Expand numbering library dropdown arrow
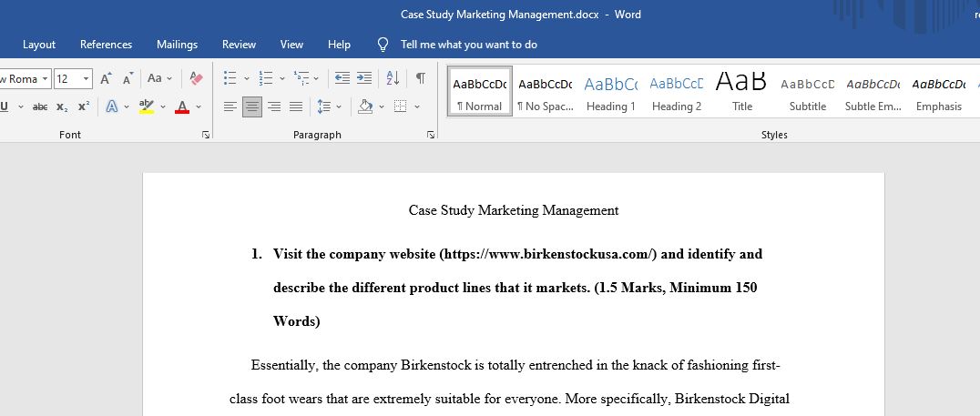This screenshot has width=980, height=416. pyautogui.click(x=281, y=78)
